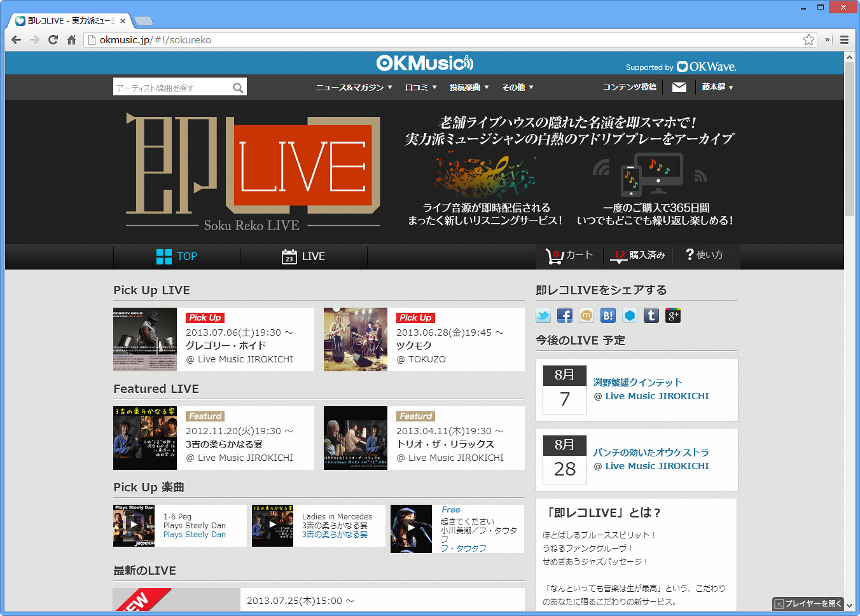The height and width of the screenshot is (616, 860).
Task: Click the 即LIVE Soku Reko banner logo
Action: pos(253,172)
